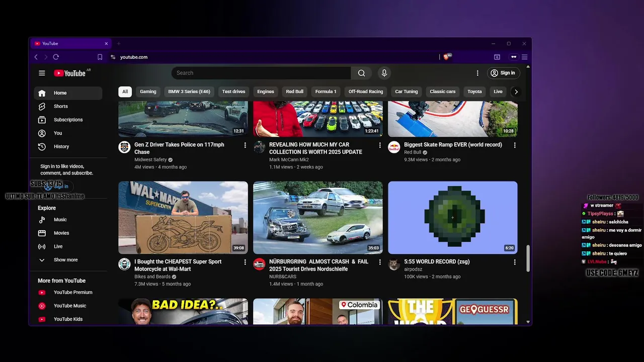The height and width of the screenshot is (362, 644).
Task: Open Subscriptions in the sidebar
Action: click(x=68, y=120)
